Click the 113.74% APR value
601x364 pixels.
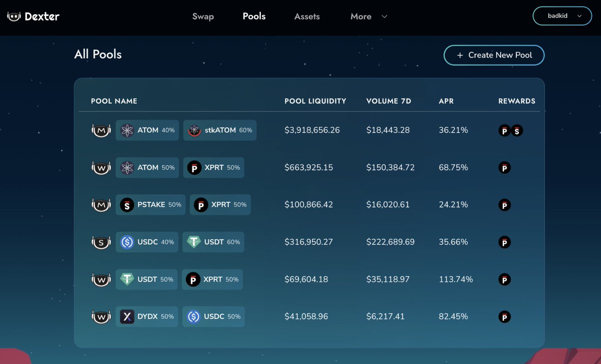coord(456,279)
